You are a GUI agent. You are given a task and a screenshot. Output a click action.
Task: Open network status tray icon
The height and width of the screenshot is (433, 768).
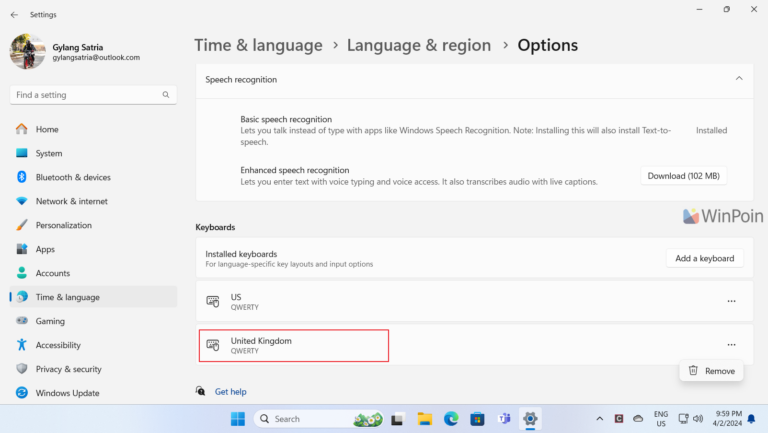coord(683,419)
